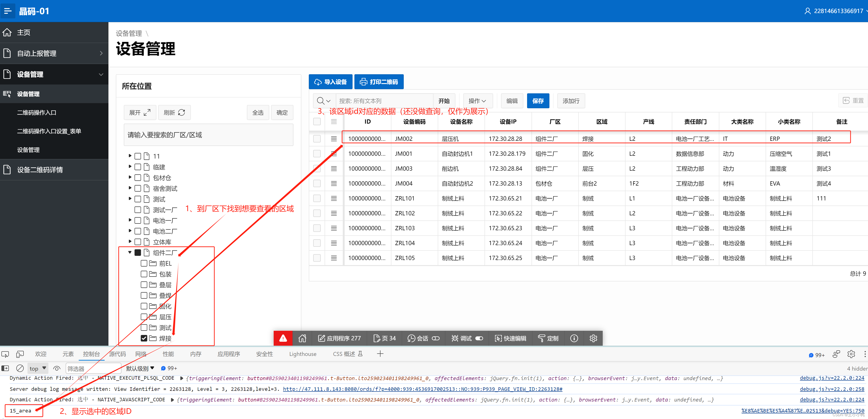
Task: Toggle the 组件二厂 parent checkbox
Action: click(138, 253)
